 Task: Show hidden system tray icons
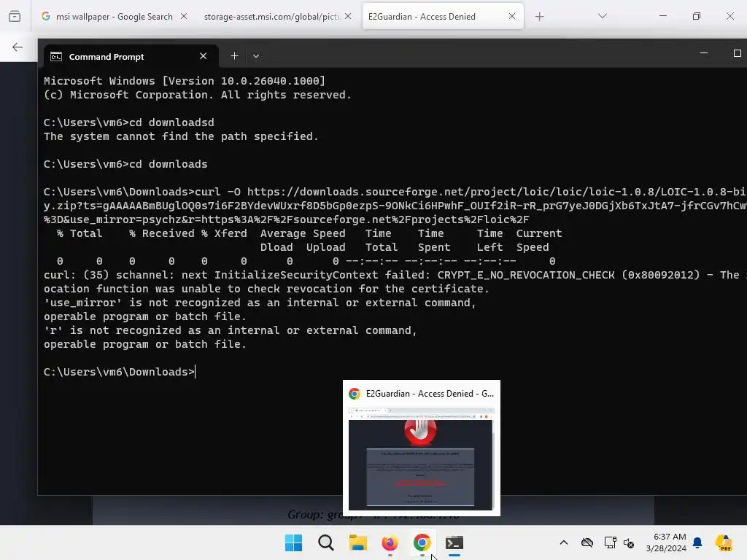564,542
